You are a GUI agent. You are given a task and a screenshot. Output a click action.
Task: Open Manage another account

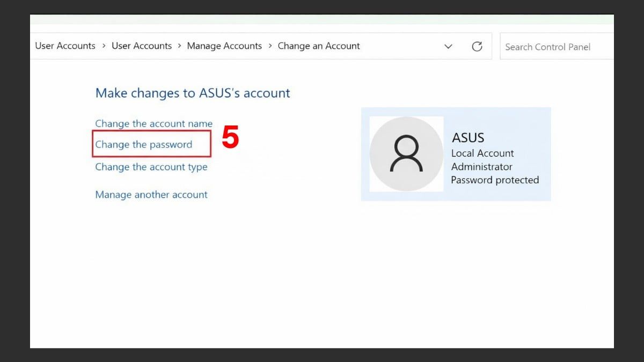[151, 195]
